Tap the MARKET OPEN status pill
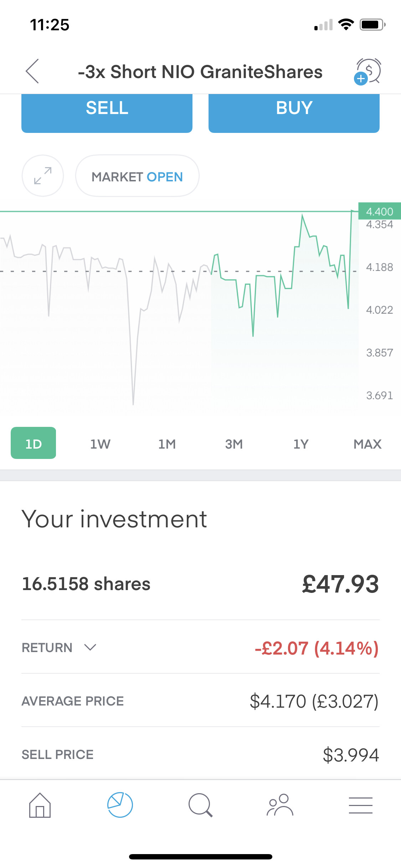The width and height of the screenshot is (401, 868). click(137, 176)
